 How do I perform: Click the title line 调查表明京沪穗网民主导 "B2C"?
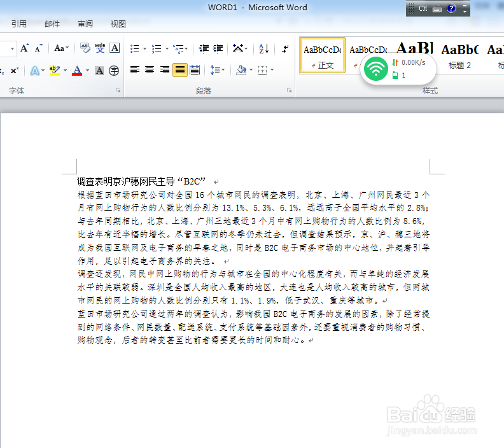(141, 181)
